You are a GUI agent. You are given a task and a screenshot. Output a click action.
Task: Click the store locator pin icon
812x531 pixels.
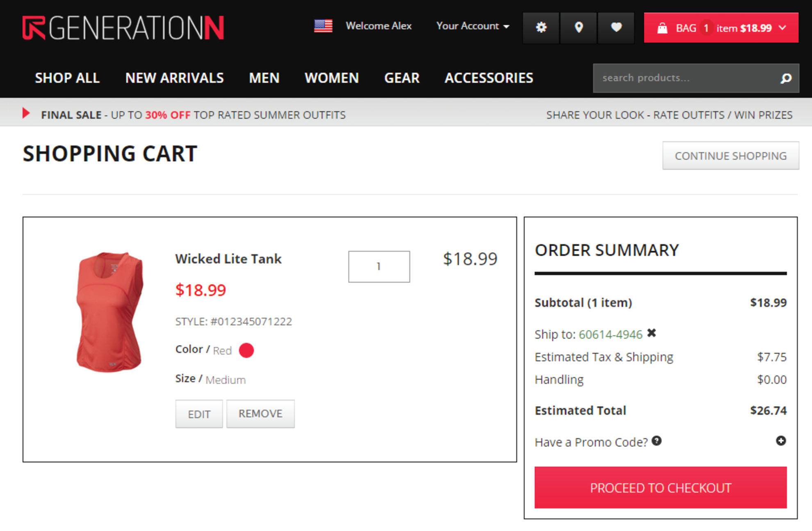(x=578, y=27)
